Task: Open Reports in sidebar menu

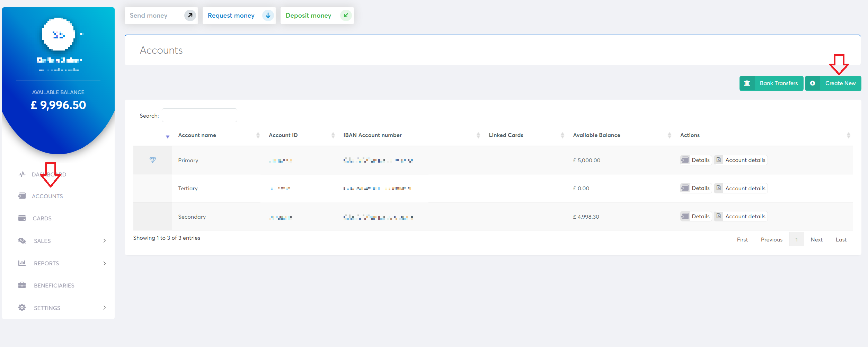Action: pyautogui.click(x=46, y=263)
